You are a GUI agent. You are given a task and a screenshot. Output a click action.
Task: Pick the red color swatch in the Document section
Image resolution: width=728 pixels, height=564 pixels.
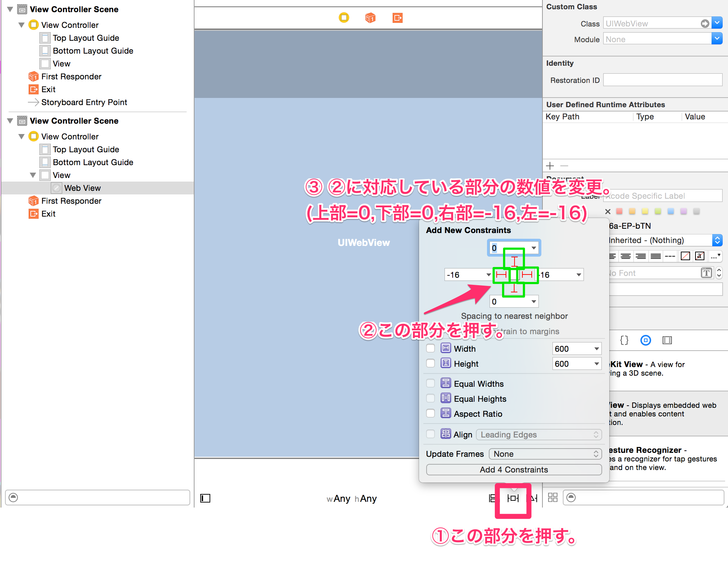619,211
